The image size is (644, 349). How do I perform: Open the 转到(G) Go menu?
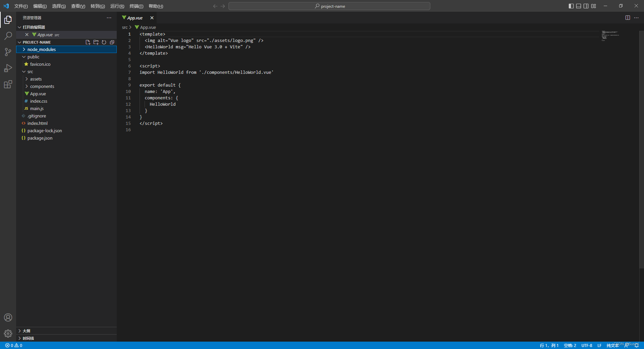coord(98,6)
